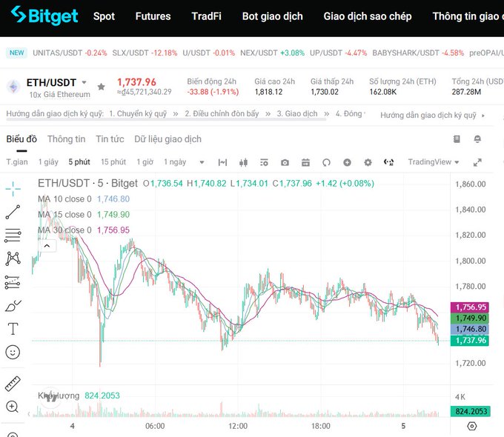Switch to the Biểu đồ tab
504x437 pixels.
tap(21, 139)
